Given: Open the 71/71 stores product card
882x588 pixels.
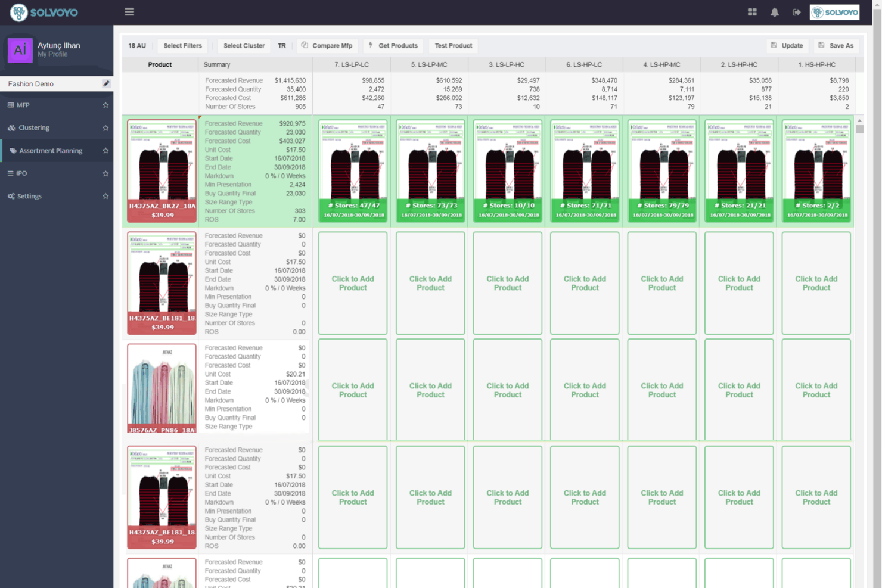Looking at the screenshot, I should point(585,171).
